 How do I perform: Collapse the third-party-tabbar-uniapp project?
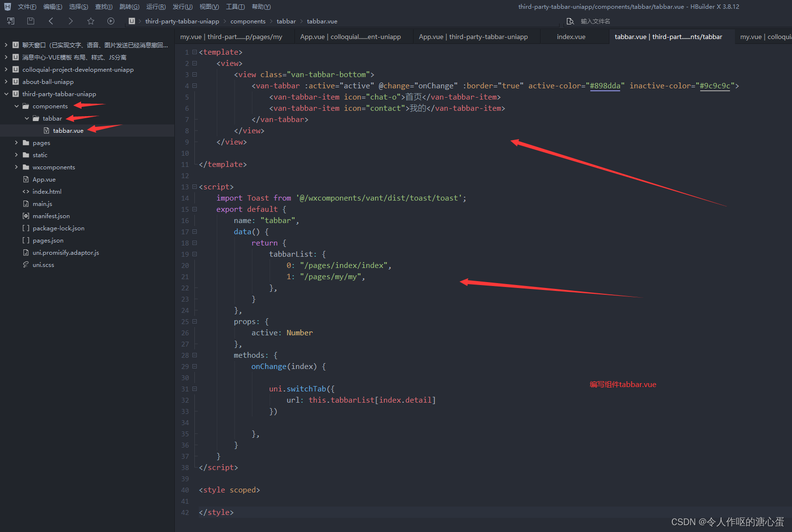coord(6,94)
